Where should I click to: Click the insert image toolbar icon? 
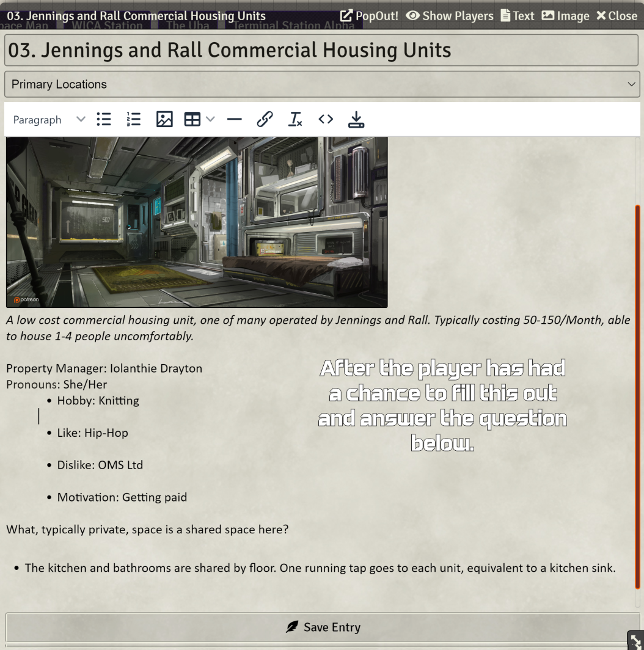point(164,119)
